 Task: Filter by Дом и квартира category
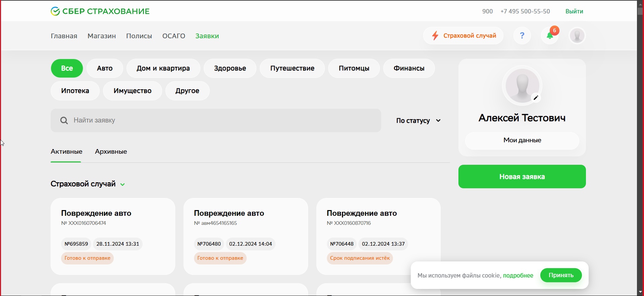click(163, 68)
